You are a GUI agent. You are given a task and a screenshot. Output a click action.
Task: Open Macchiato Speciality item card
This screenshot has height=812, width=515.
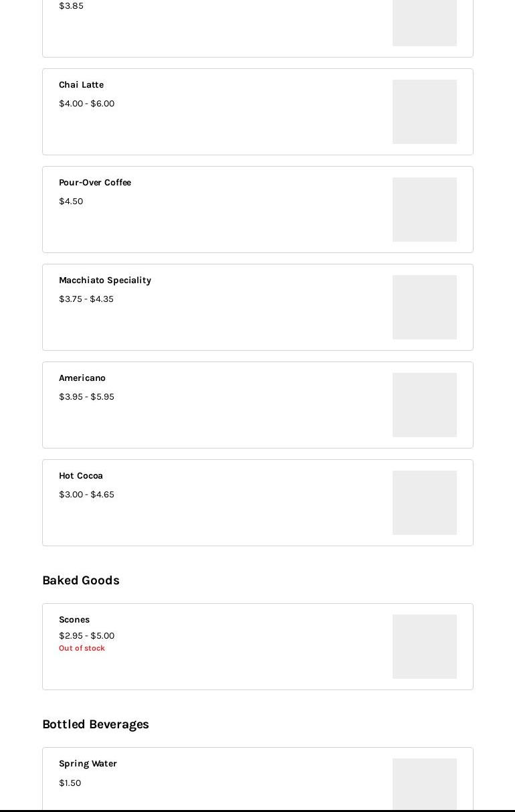pyautogui.click(x=257, y=307)
